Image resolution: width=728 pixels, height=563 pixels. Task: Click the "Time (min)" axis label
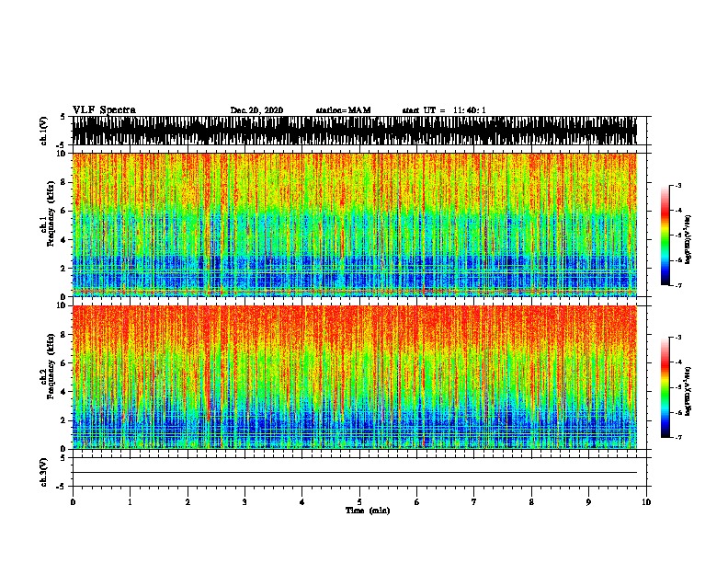[368, 511]
